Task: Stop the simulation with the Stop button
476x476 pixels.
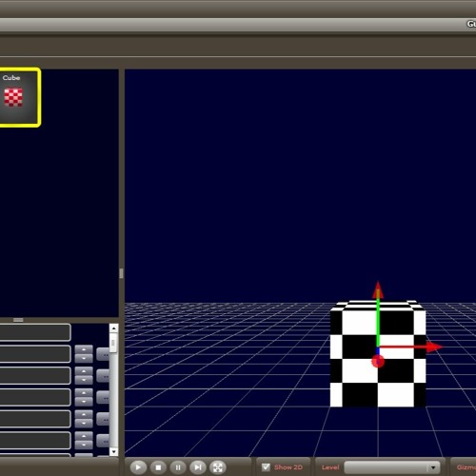Action: [158, 467]
